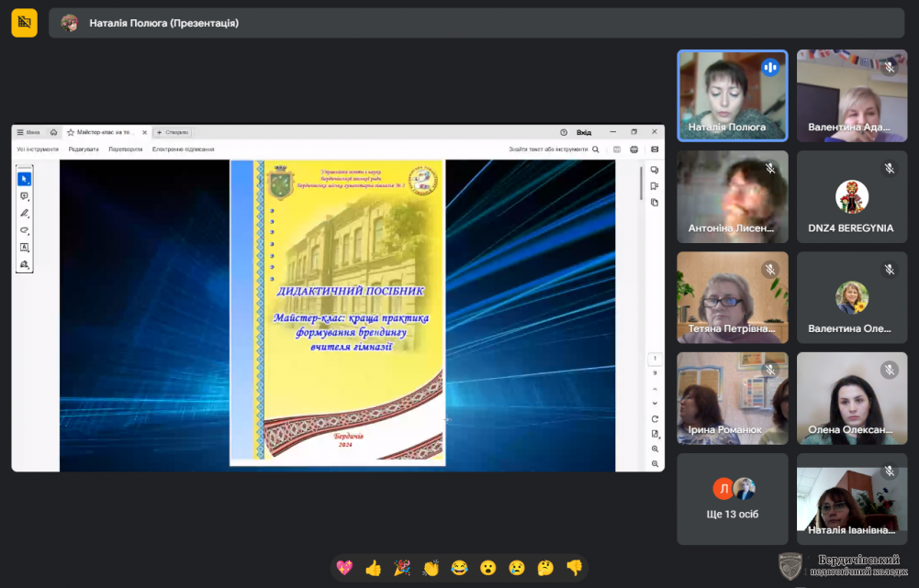Star the Майстер-клас document tab
This screenshot has height=588, width=919.
[x=71, y=132]
